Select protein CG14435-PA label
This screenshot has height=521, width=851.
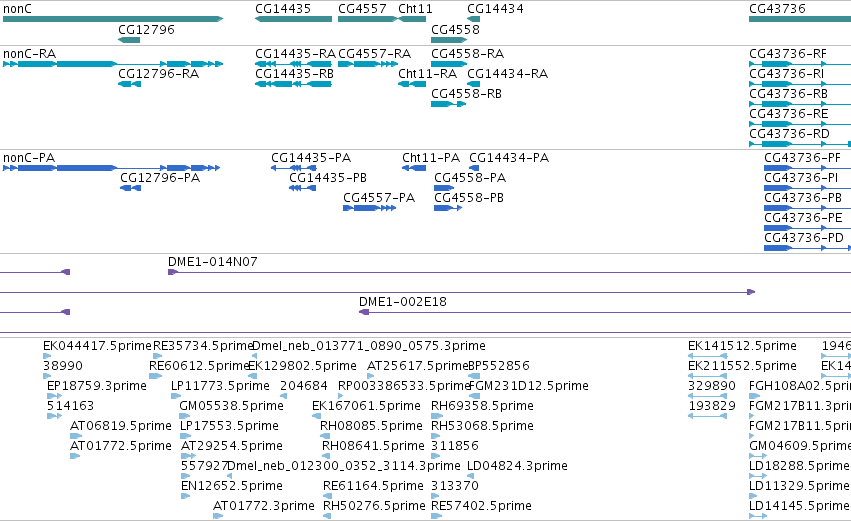pyautogui.click(x=310, y=158)
